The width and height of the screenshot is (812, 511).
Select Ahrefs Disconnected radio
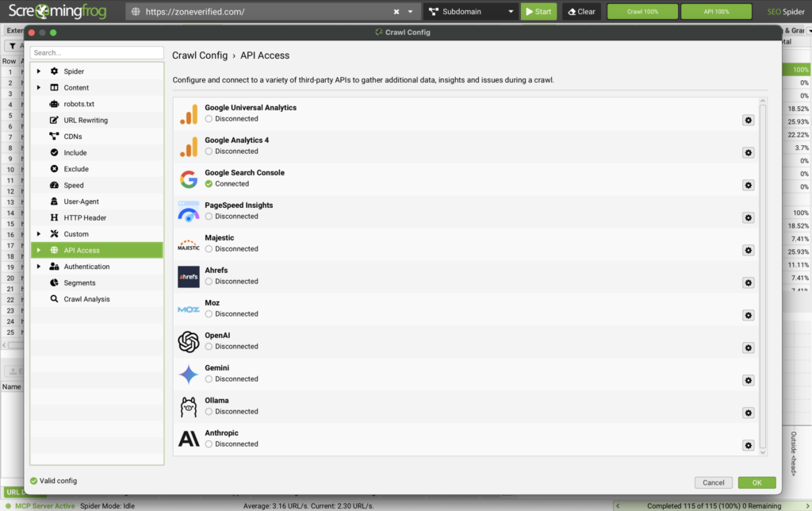(209, 282)
